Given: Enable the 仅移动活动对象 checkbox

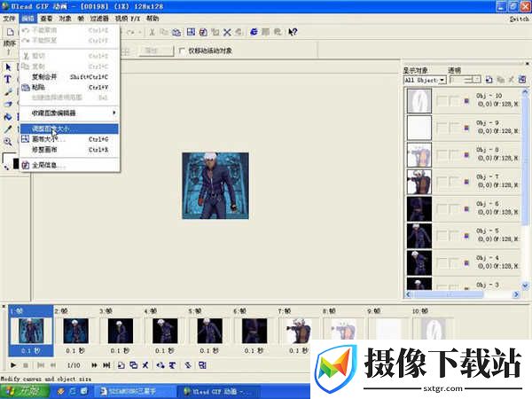Looking at the screenshot, I should coord(182,51).
